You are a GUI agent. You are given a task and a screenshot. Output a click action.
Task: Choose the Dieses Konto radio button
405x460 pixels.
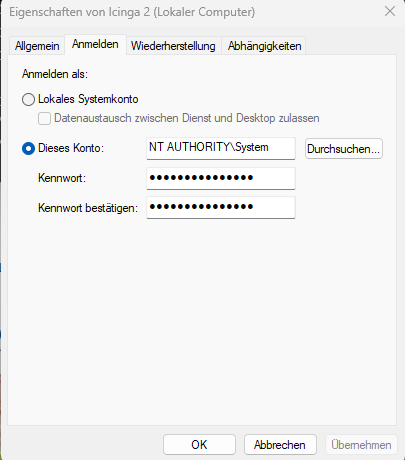[x=28, y=148]
